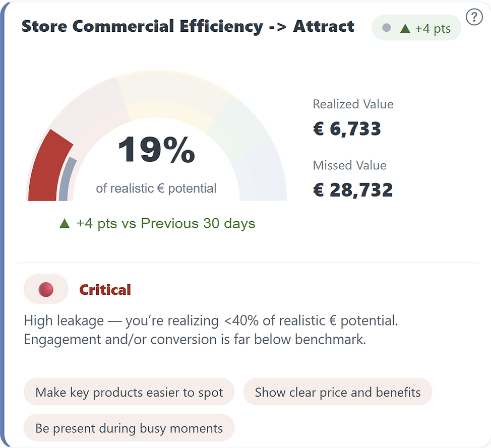
Task: Click the red Critical status dot
Action: [46, 289]
